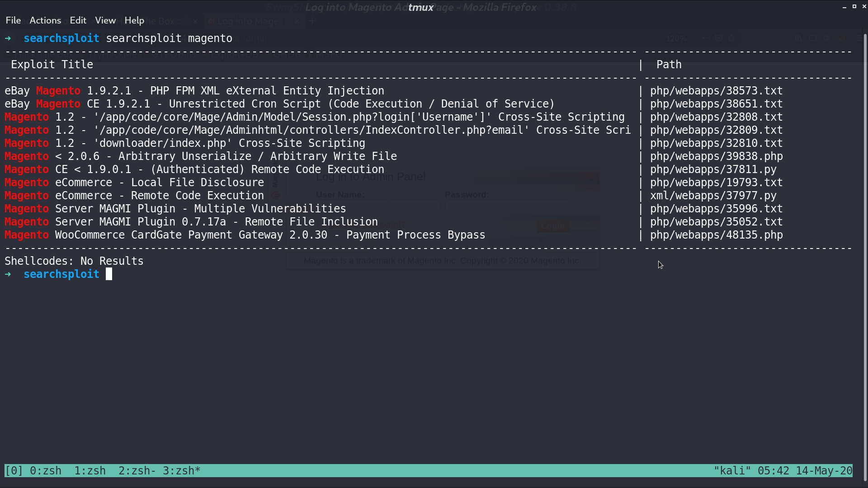Click path php/webapps/37811.py

(x=713, y=169)
